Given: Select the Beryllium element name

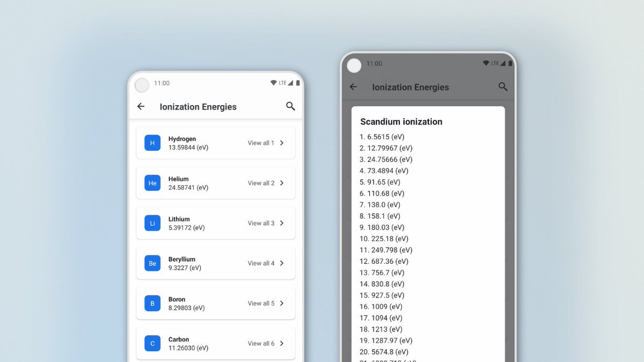Looking at the screenshot, I should coord(182,259).
